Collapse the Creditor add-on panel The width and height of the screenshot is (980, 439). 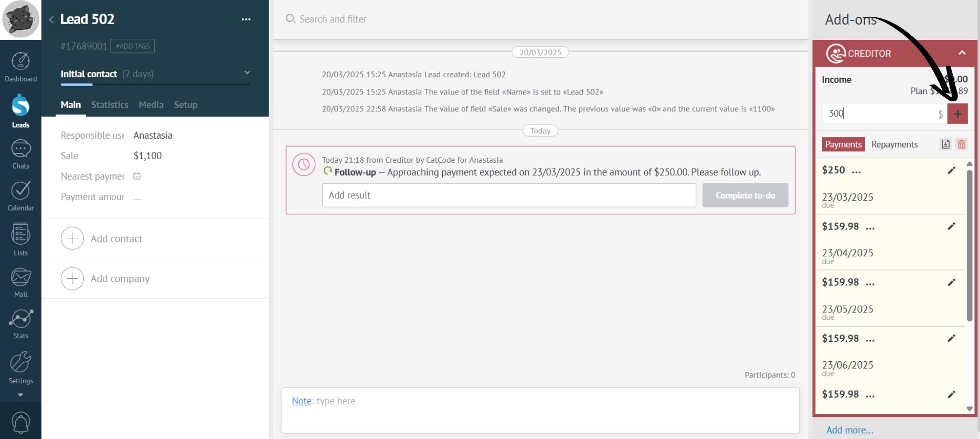pos(962,53)
